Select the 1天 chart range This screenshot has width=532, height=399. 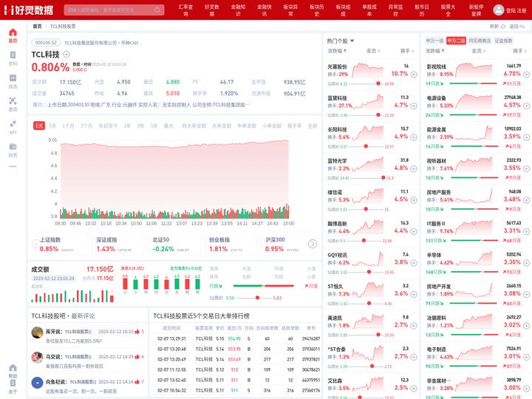click(39, 126)
